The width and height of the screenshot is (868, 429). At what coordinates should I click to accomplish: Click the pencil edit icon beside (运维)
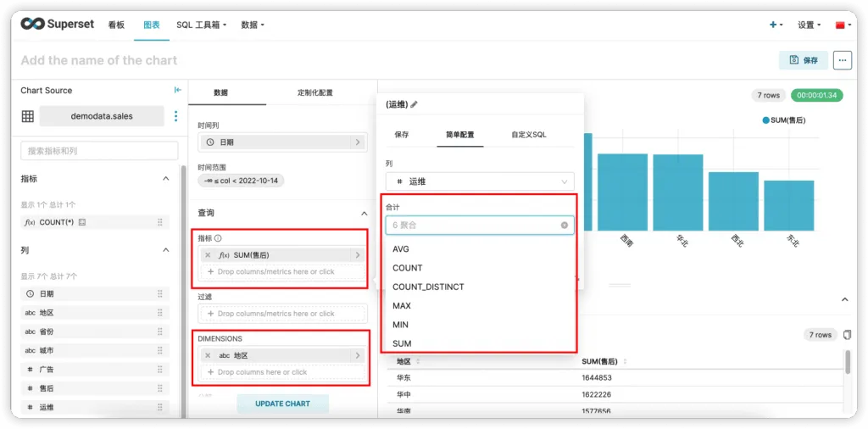click(414, 104)
